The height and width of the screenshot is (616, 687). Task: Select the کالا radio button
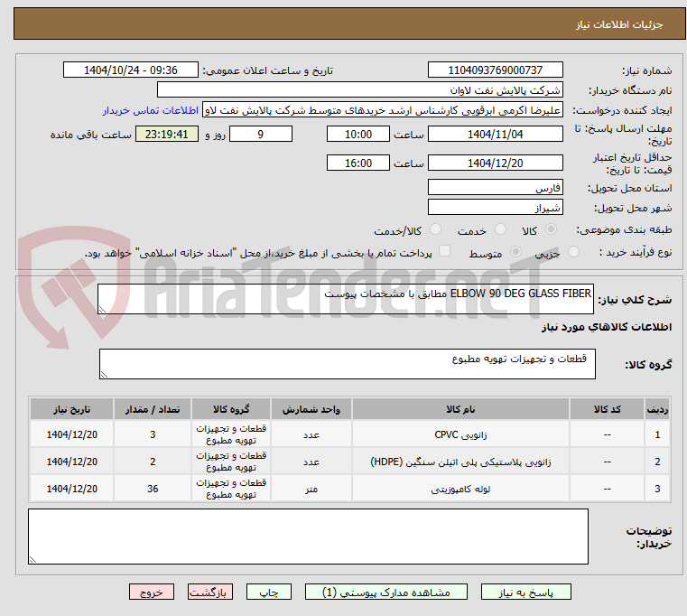click(551, 229)
